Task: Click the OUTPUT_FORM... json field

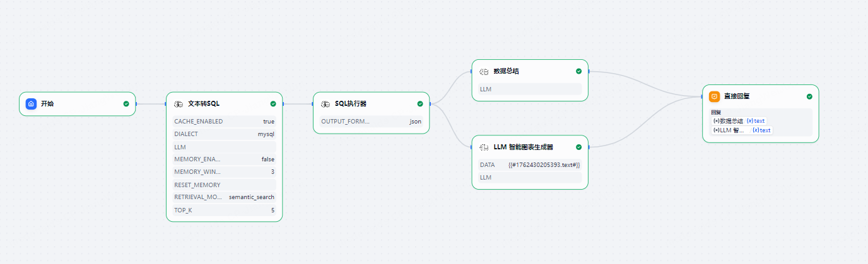Action: point(371,121)
